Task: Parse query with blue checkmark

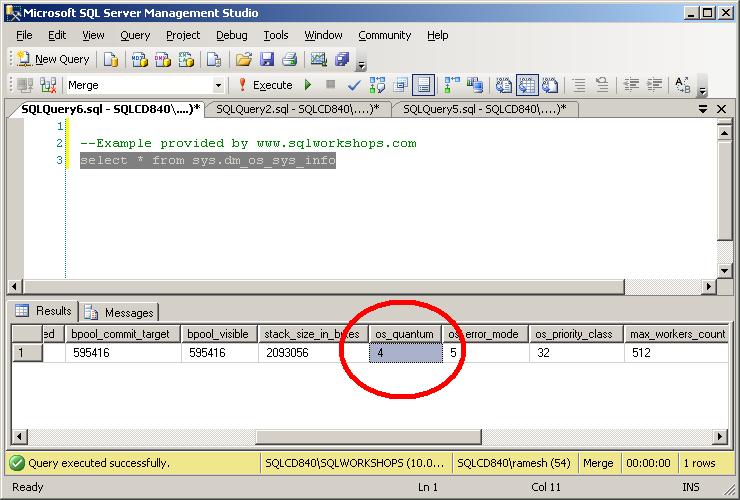Action: tap(354, 85)
